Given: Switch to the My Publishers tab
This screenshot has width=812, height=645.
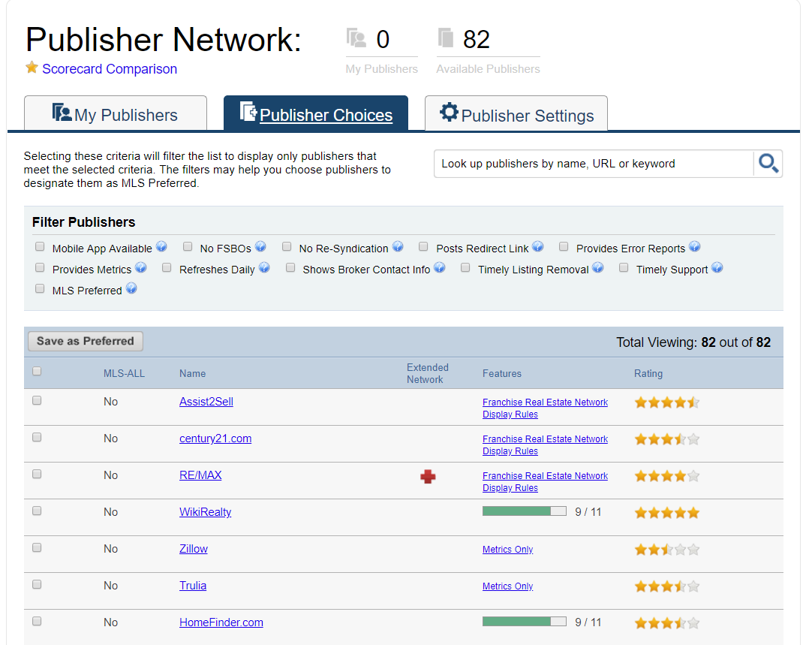Looking at the screenshot, I should pyautogui.click(x=116, y=113).
